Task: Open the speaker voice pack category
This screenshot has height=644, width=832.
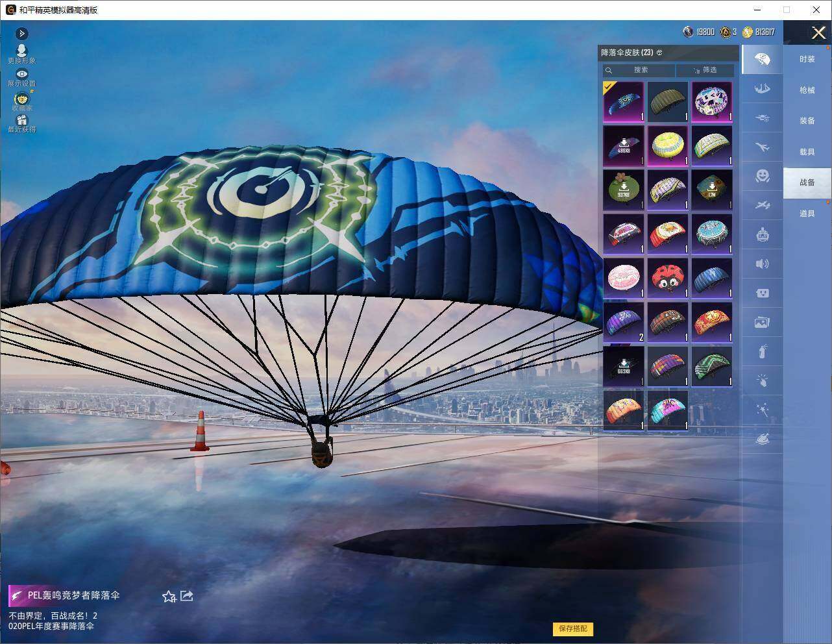Action: (762, 264)
